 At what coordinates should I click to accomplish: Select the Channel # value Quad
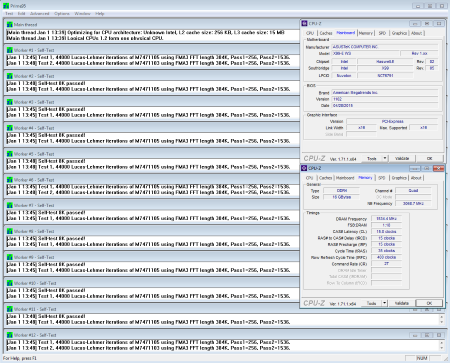413,191
